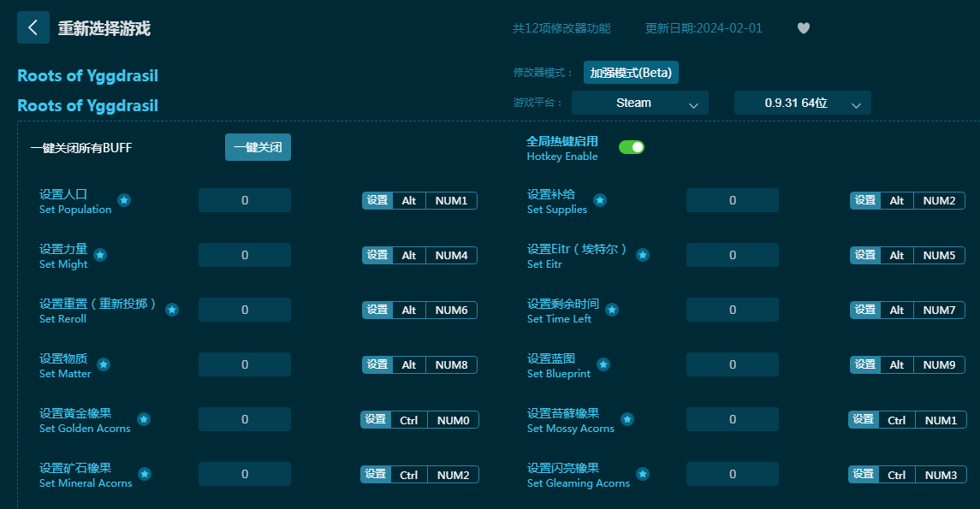Viewport: 980px width, 509px height.
Task: Click star icon next to Set Population
Action: (124, 200)
